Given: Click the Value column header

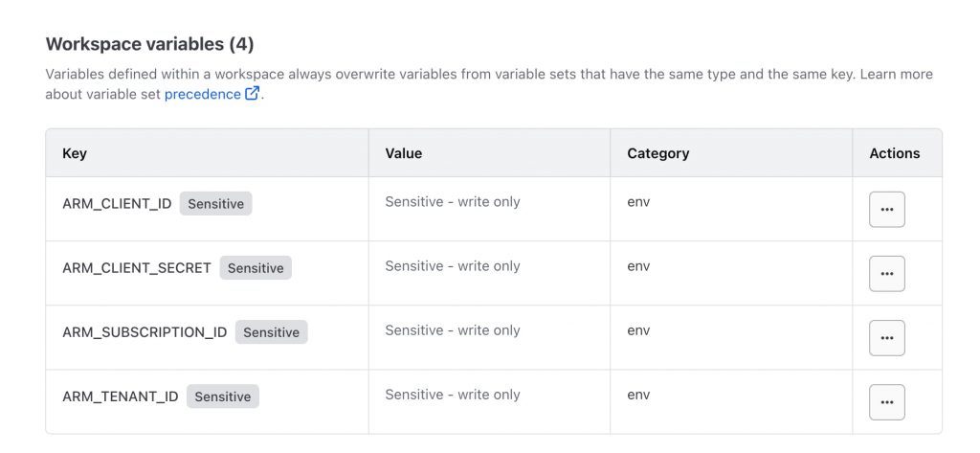Looking at the screenshot, I should point(403,153).
